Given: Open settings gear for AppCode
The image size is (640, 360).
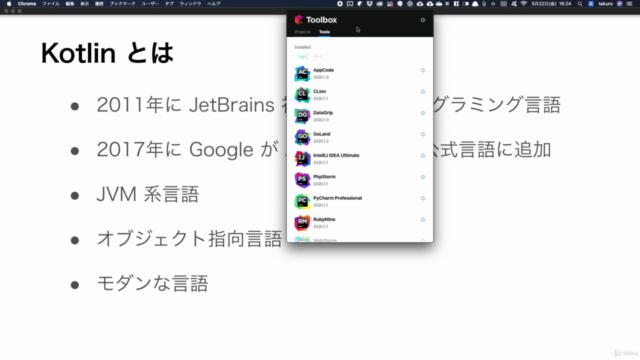Looking at the screenshot, I should coord(423,70).
